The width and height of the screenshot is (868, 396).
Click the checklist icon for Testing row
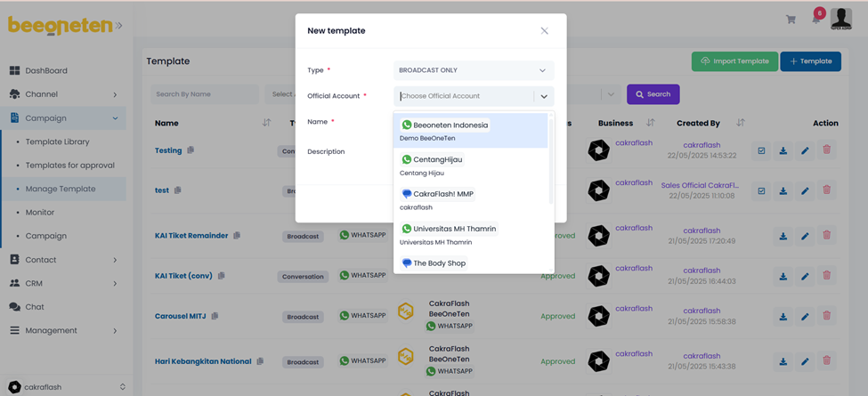coord(762,150)
